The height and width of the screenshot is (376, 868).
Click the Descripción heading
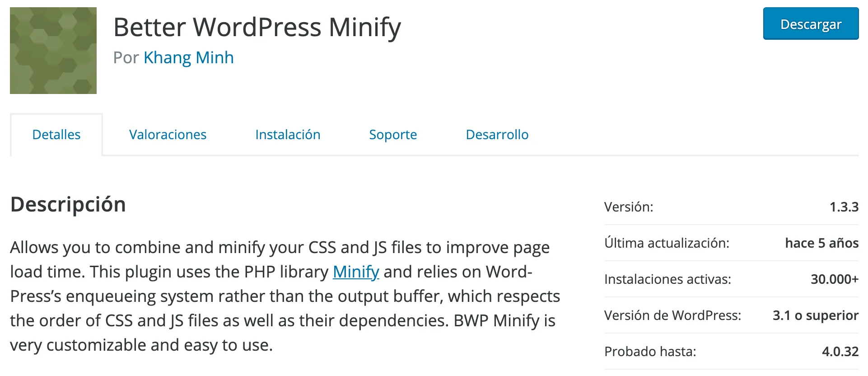[68, 204]
